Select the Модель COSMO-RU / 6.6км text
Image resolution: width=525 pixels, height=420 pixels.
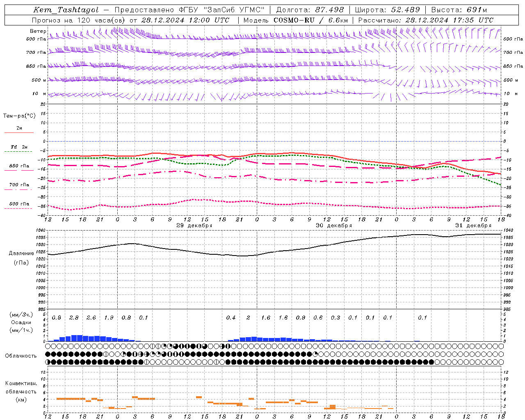[x=296, y=20]
